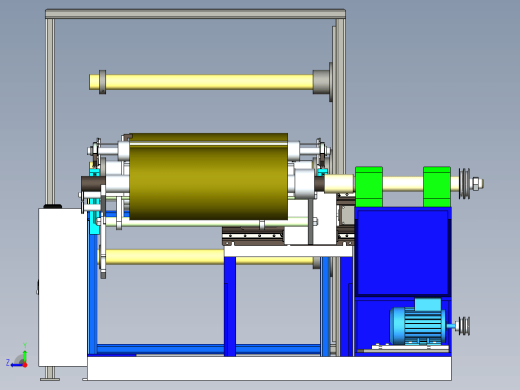Select the cyan electric motor body

pyautogui.click(x=417, y=326)
